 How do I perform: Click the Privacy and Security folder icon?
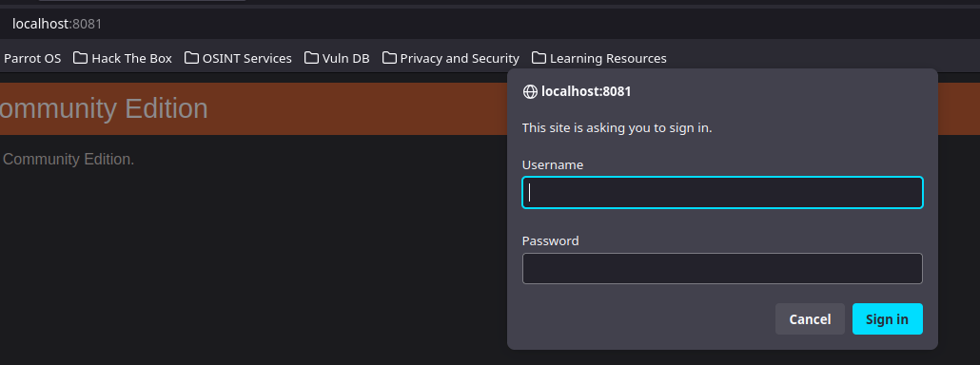(389, 58)
